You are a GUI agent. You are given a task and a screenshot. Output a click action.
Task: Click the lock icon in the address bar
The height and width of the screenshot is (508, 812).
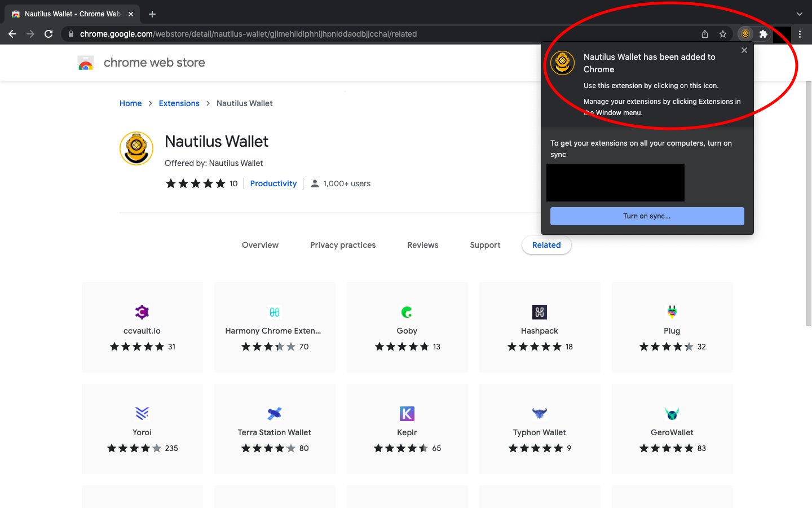click(70, 34)
